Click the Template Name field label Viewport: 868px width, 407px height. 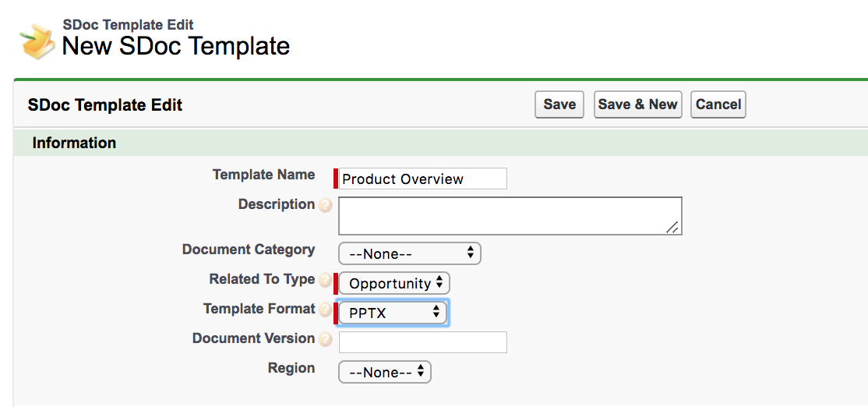pos(263,175)
